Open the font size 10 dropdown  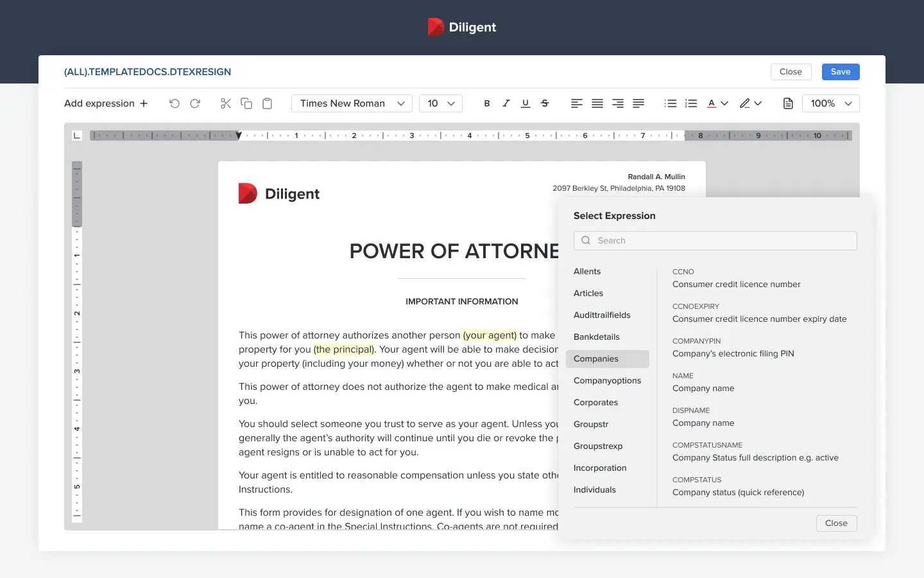click(441, 103)
